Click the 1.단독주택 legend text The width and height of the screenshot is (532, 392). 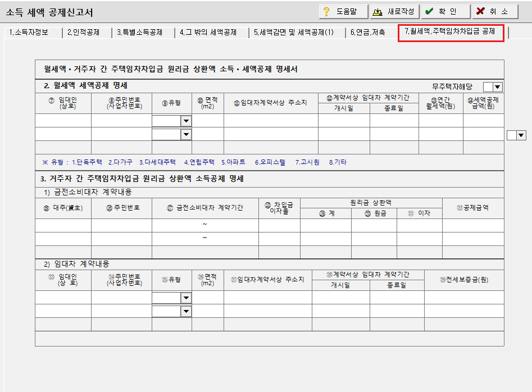87,162
